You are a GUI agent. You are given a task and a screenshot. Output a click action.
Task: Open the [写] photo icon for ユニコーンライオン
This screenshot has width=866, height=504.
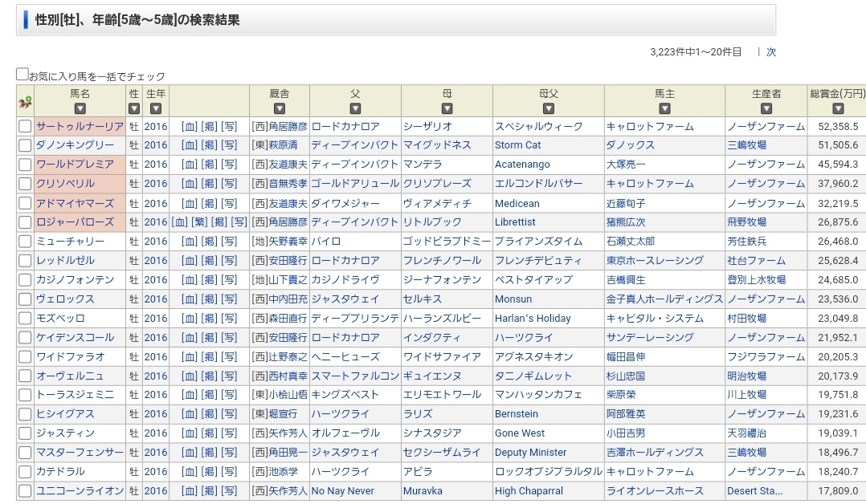click(229, 491)
